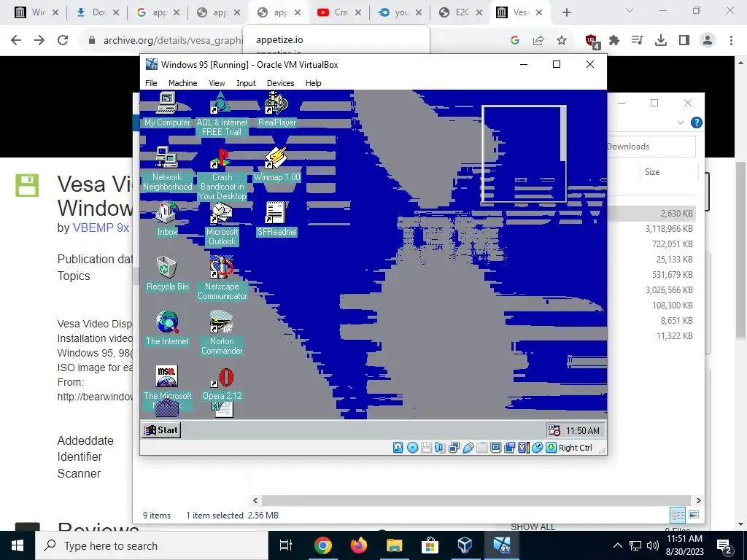
Task: Switch Explorer window to details view
Action: tap(678, 515)
